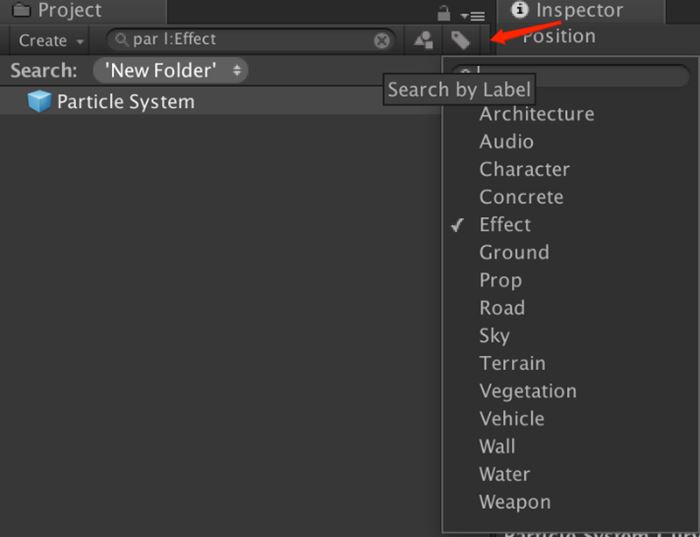Open the 'New Folder' search scope dropdown

point(171,71)
